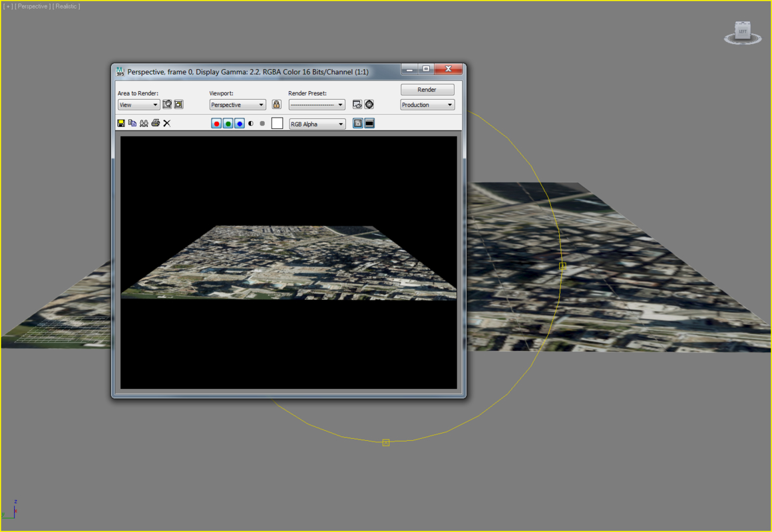Open Environment and Effects via the globe icon
The height and width of the screenshot is (532, 772).
pos(369,104)
